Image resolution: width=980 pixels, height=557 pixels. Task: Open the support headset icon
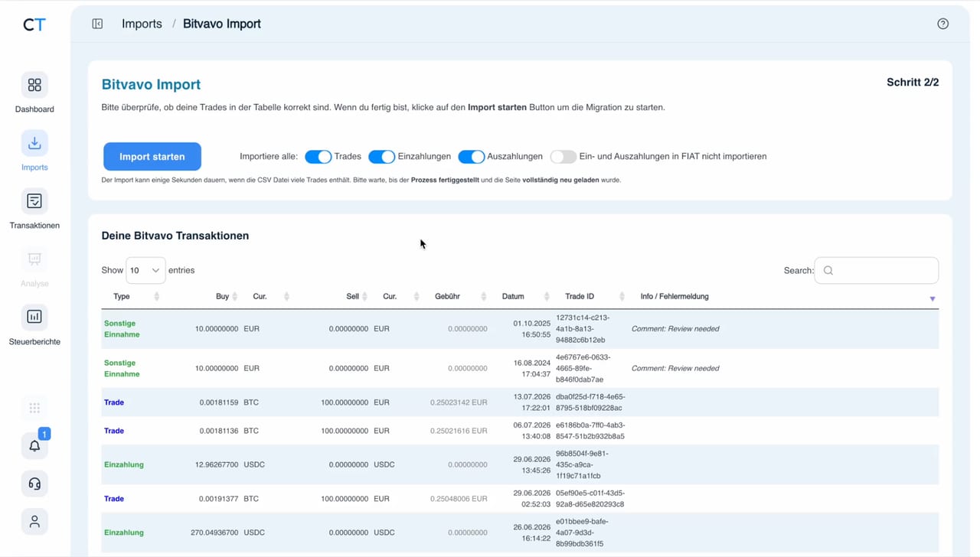(x=34, y=484)
